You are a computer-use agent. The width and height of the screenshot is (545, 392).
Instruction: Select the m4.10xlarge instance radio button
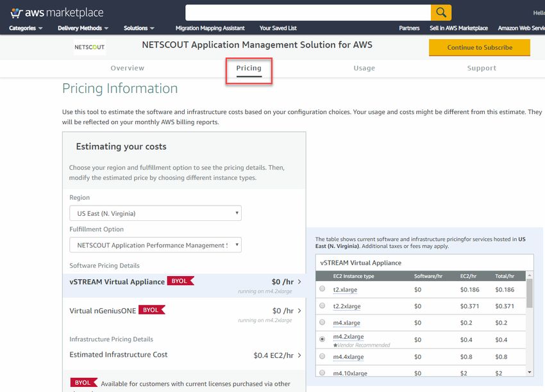point(323,373)
